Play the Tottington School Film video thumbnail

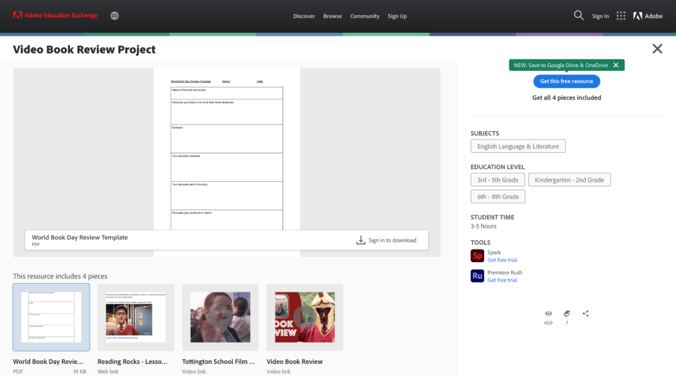(220, 317)
